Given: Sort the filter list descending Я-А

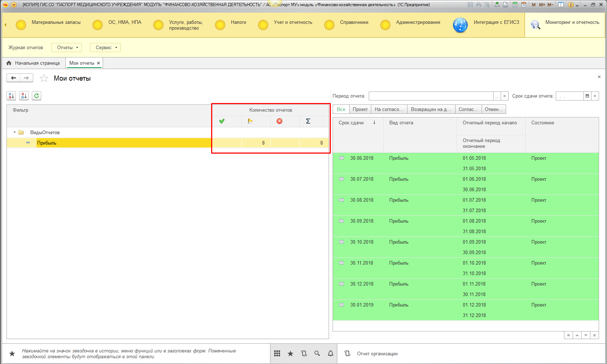Looking at the screenshot, I should (x=24, y=96).
